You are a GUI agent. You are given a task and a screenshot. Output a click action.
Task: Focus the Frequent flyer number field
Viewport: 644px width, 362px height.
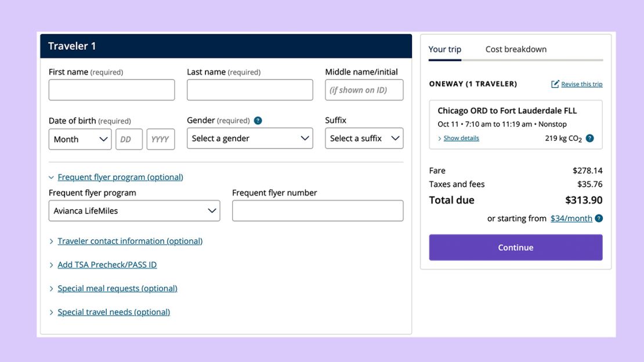317,211
